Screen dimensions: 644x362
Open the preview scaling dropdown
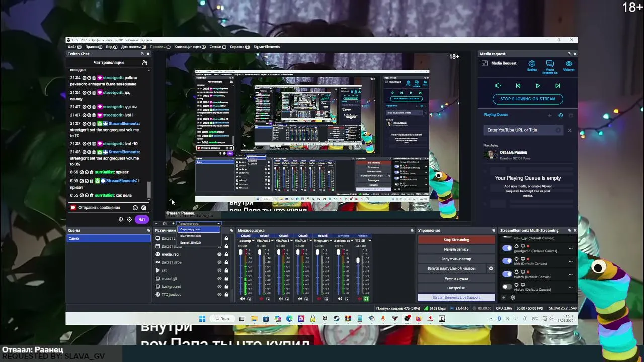point(199,224)
